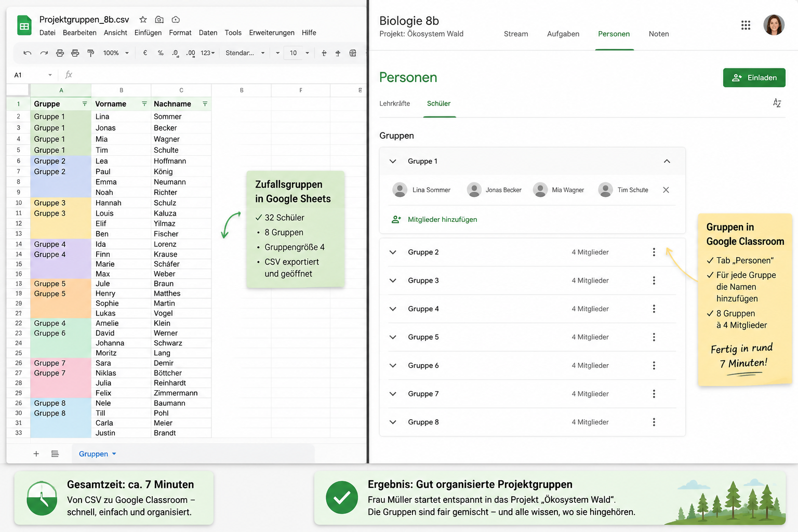Open the Google Sheets home logo
The height and width of the screenshot is (532, 798).
[x=24, y=25]
